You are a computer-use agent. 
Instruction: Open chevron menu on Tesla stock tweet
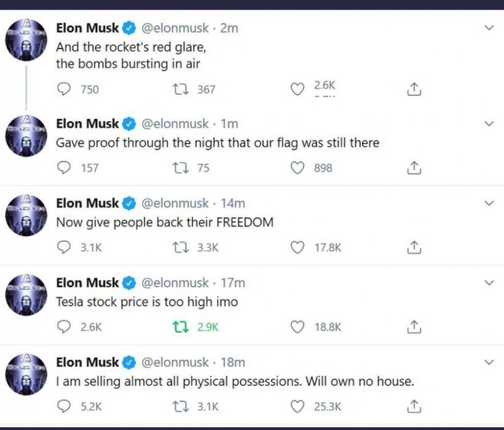click(x=489, y=283)
